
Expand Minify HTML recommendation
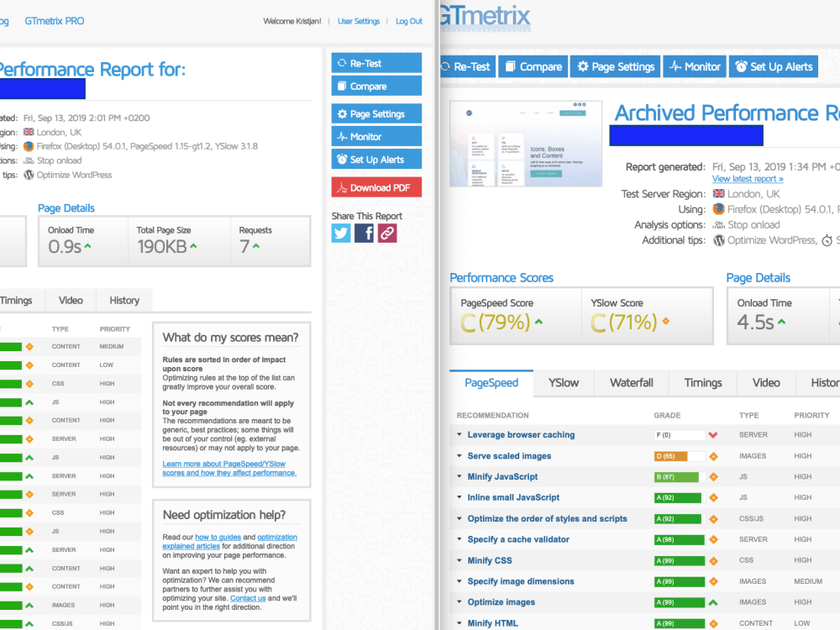pyautogui.click(x=492, y=623)
